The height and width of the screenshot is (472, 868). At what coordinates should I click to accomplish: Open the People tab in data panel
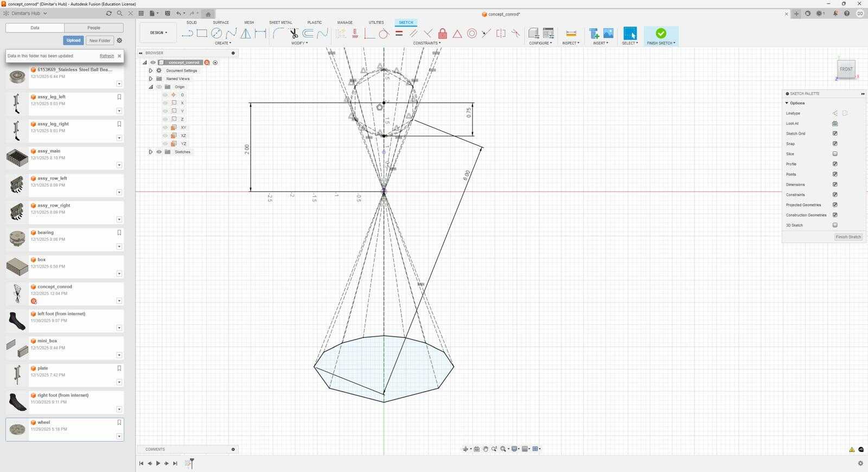point(94,28)
